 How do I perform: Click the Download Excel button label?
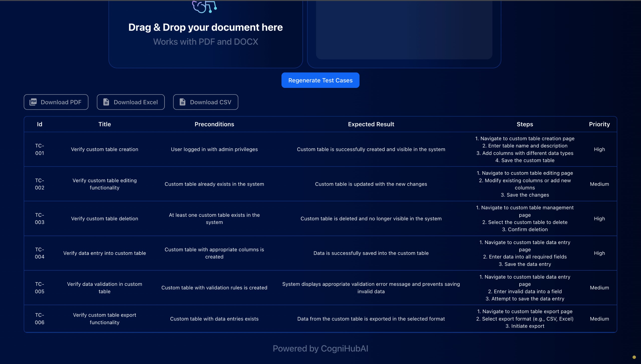click(135, 102)
